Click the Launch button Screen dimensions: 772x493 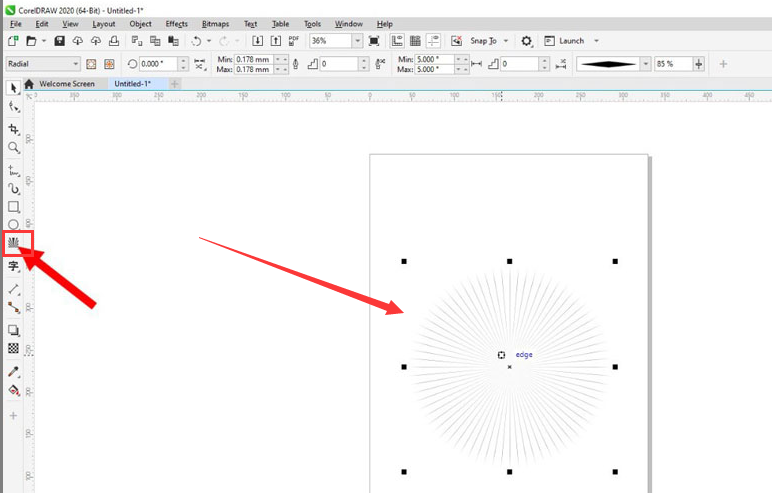coord(564,41)
